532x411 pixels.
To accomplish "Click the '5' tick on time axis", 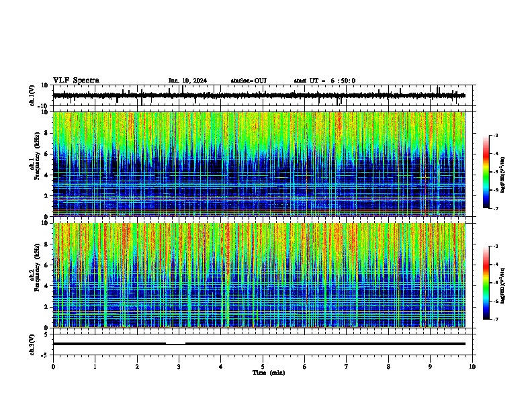I will tap(263, 367).
